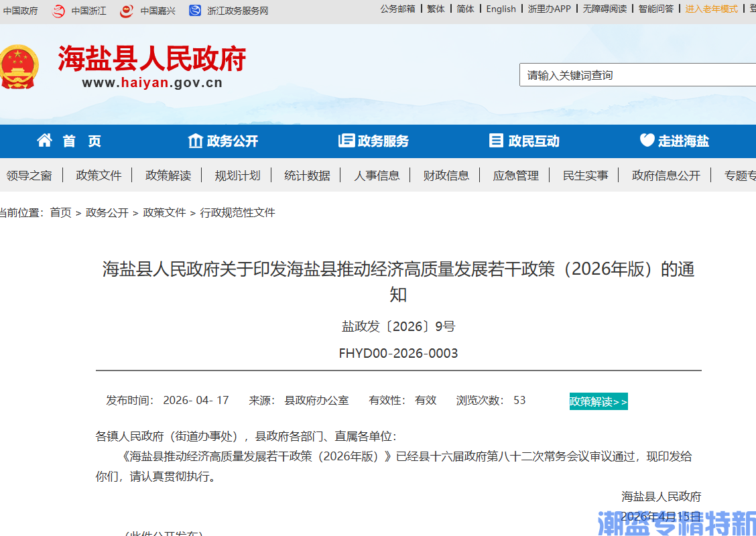The width and height of the screenshot is (756, 536).
Task: Select the 走进海盐 heart icon
Action: point(646,141)
